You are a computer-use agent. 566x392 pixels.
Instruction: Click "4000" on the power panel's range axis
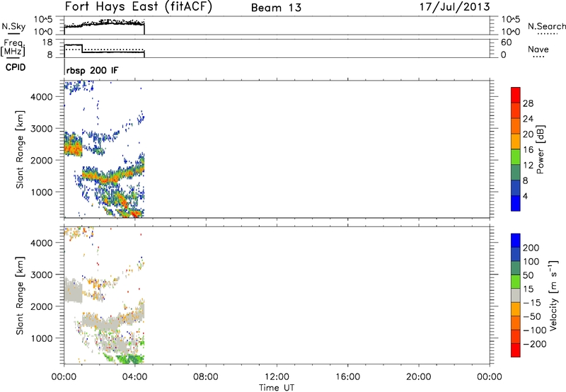coord(41,97)
